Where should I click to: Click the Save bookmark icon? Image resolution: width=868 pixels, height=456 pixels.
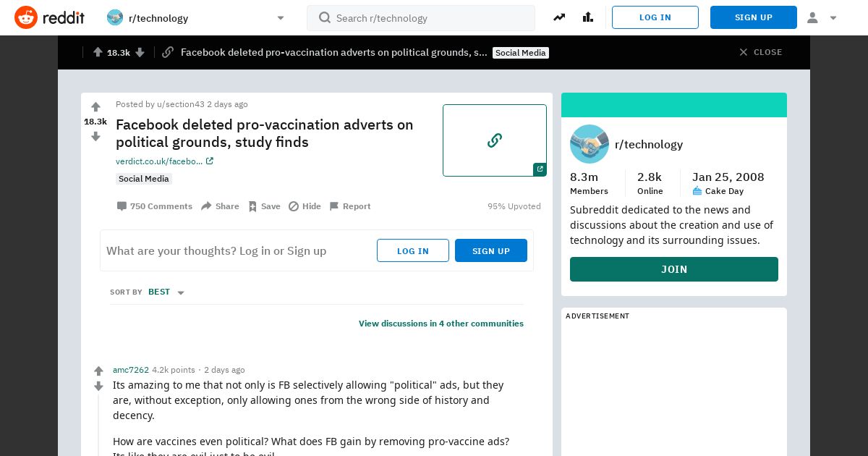coord(252,206)
